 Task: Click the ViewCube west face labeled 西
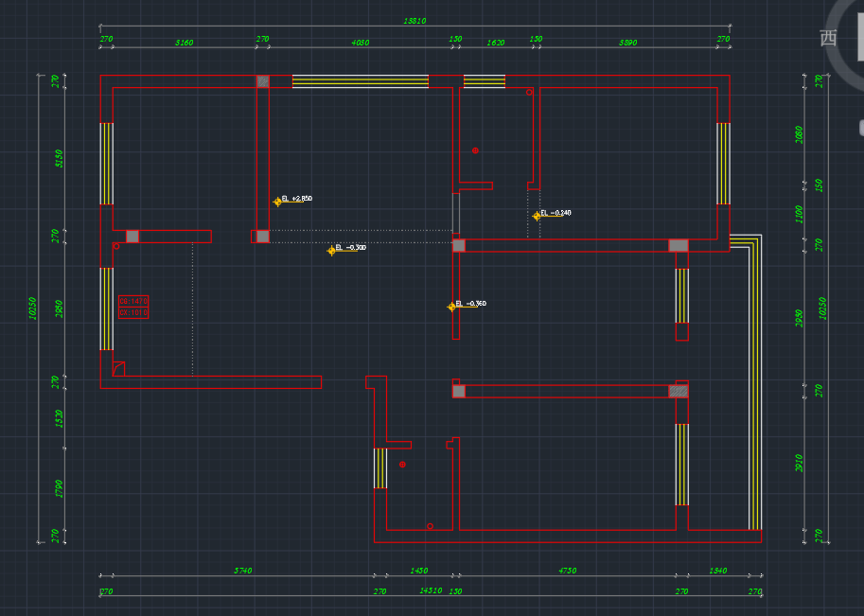coord(828,38)
